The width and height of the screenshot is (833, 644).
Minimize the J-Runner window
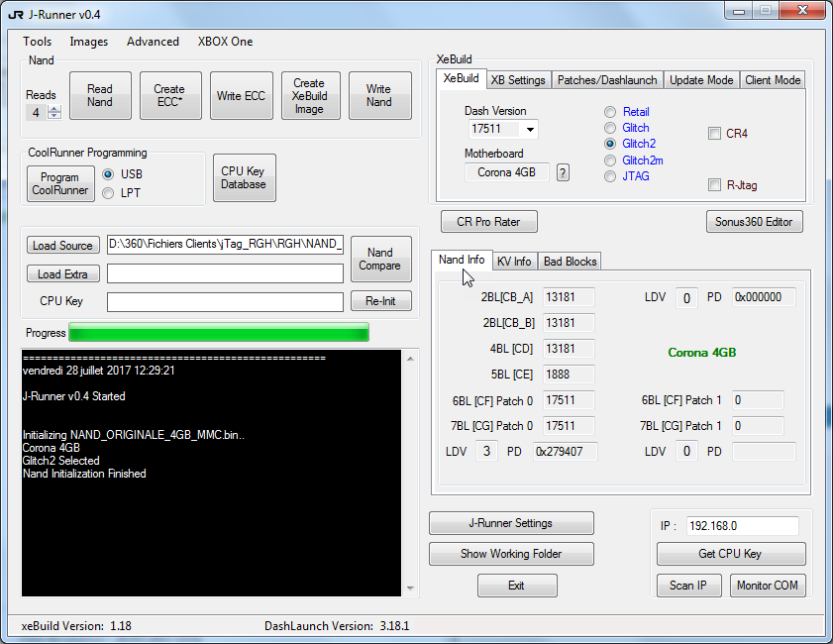pos(739,11)
